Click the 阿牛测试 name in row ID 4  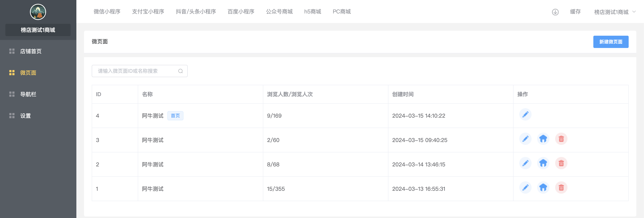[x=153, y=116]
